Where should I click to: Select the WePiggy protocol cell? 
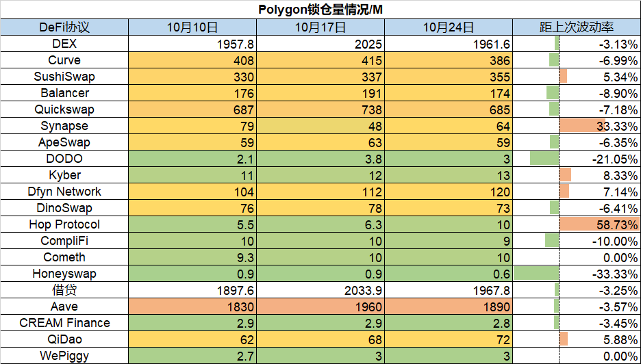64,355
